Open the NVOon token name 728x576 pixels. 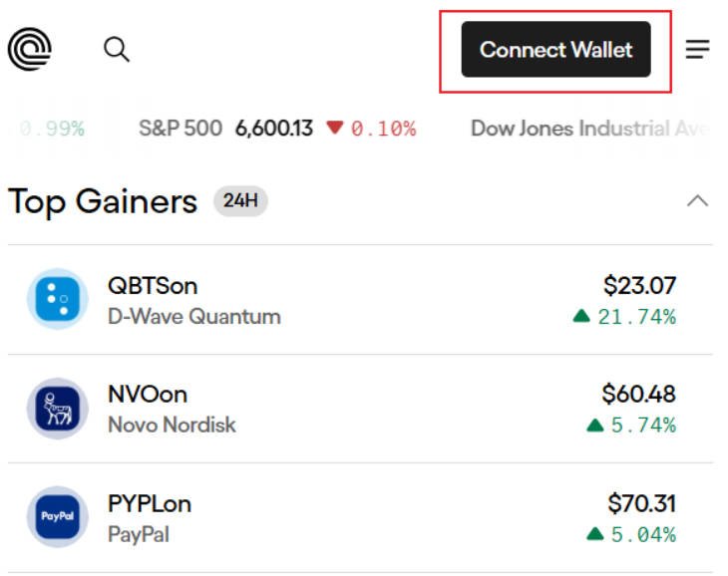[148, 395]
